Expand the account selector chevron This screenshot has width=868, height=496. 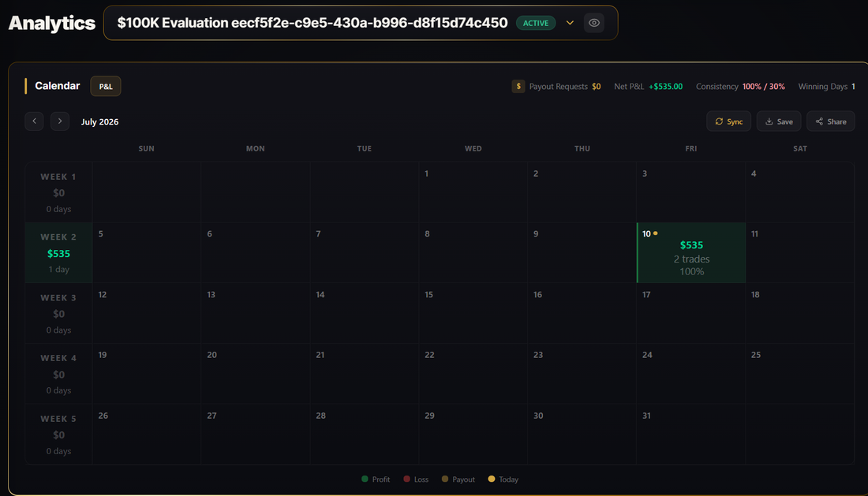coord(570,23)
